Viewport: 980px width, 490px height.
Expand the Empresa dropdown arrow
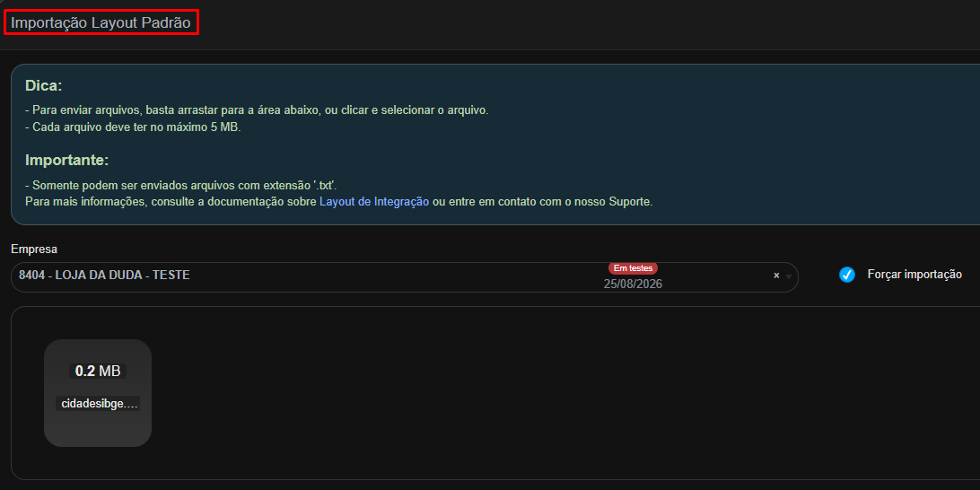(x=789, y=276)
